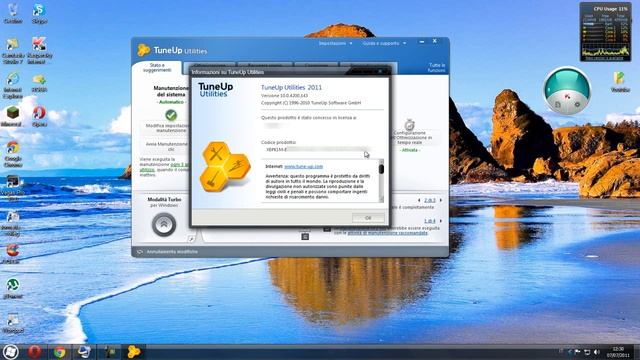Switch to the Stato e suggerimenti tab
Image resolution: width=640 pixels, height=360 pixels.
[157, 68]
